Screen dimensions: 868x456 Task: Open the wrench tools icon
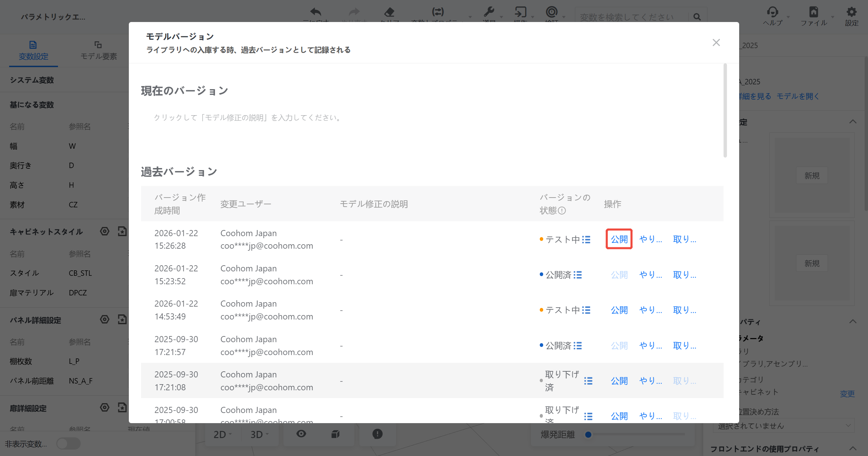489,12
